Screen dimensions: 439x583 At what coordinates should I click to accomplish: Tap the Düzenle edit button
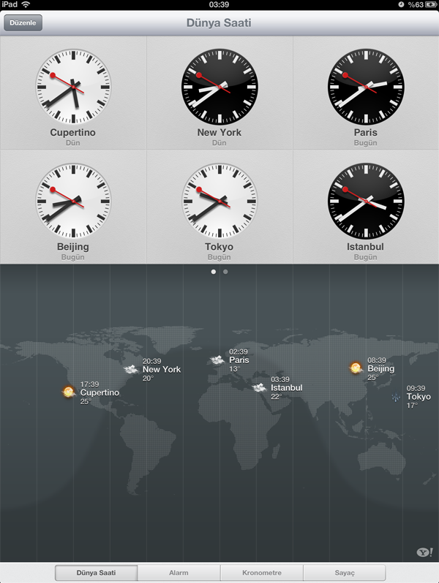(x=23, y=23)
